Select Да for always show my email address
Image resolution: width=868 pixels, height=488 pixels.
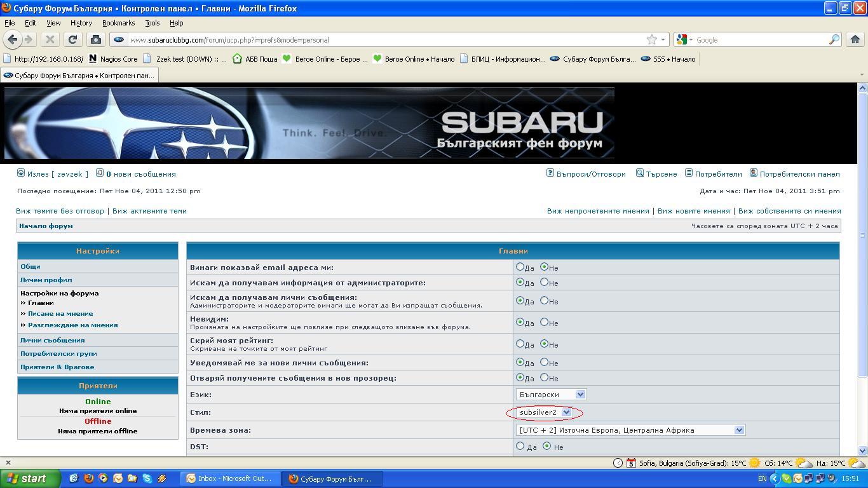click(x=520, y=267)
